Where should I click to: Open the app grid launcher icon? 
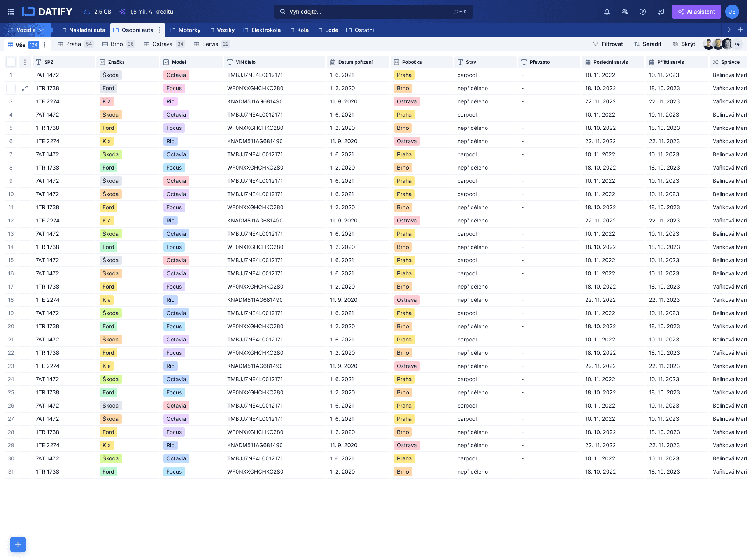tap(11, 12)
